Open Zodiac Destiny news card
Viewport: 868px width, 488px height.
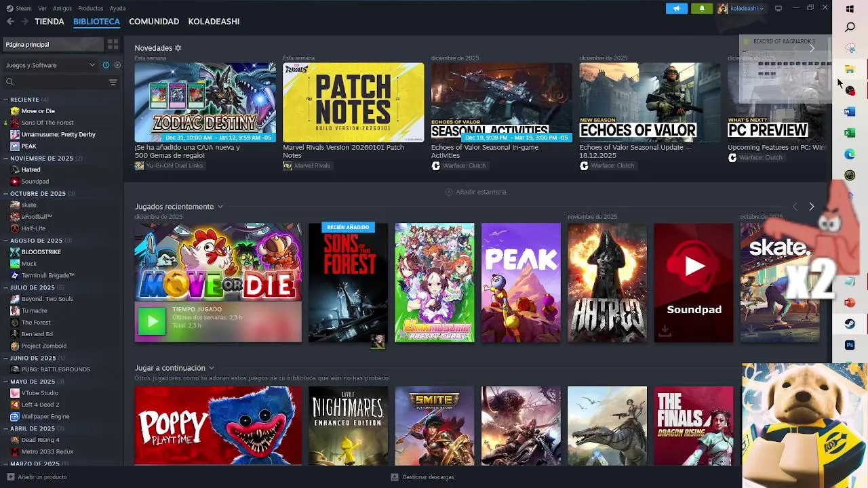[205, 102]
